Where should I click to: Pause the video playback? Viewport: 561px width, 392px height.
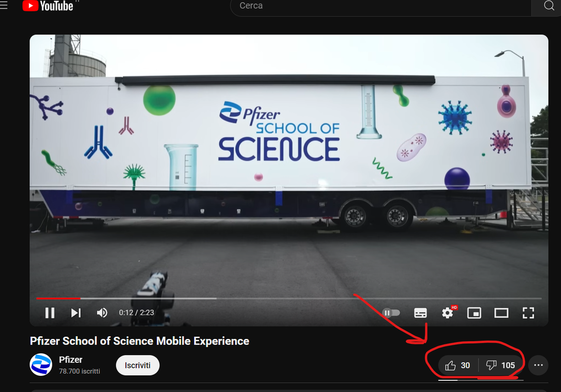(50, 313)
